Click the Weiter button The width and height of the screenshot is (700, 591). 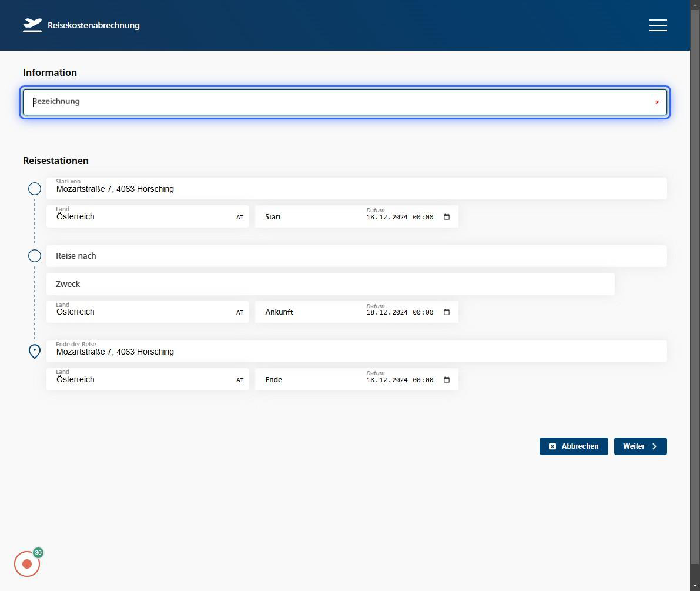(640, 446)
